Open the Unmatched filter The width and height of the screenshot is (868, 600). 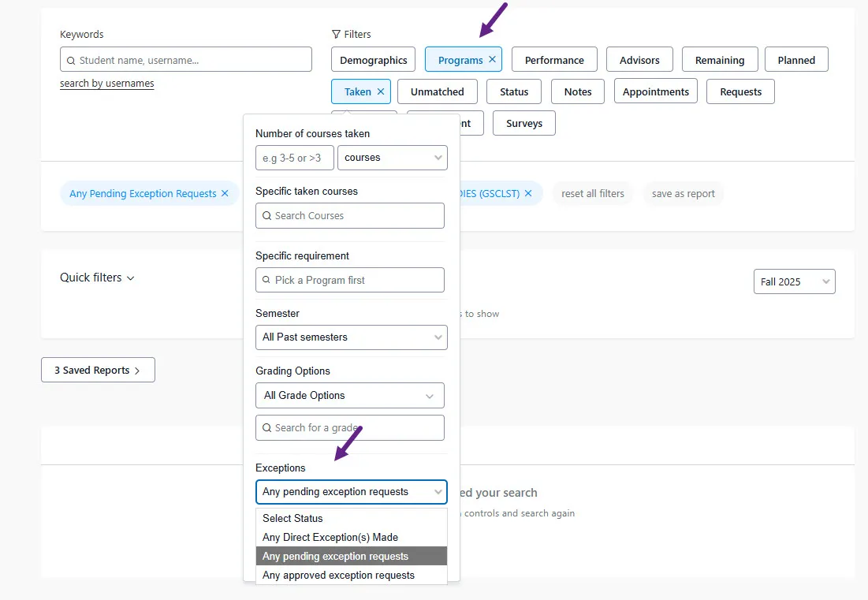[x=438, y=91]
